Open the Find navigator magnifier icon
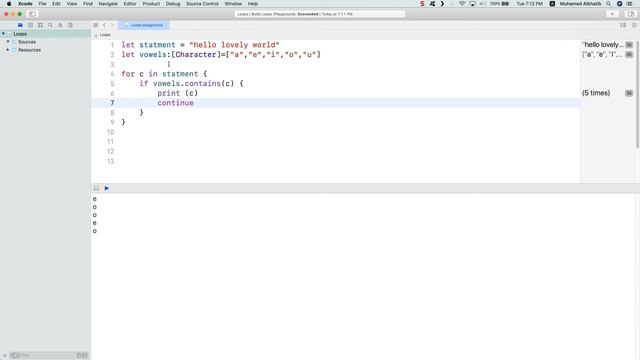This screenshot has width=640, height=360. (50, 25)
